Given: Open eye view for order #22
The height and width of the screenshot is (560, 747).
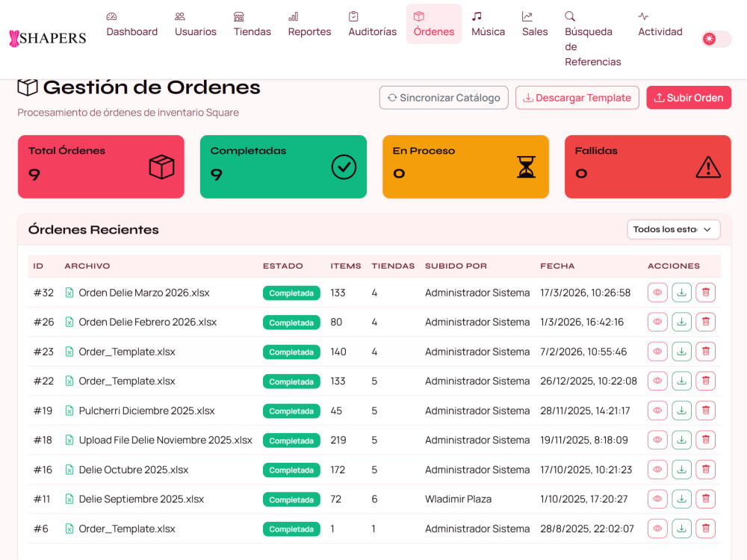Looking at the screenshot, I should [x=657, y=381].
